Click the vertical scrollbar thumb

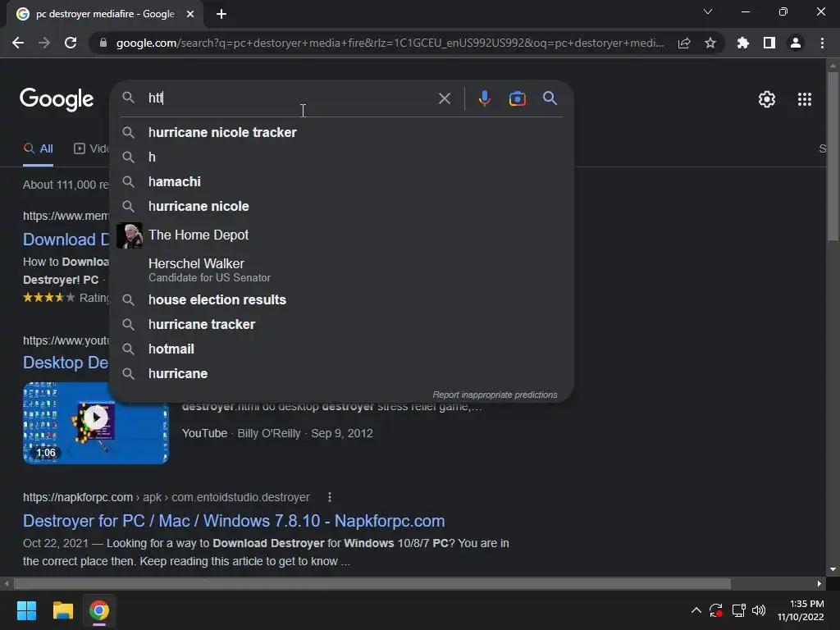[833, 157]
